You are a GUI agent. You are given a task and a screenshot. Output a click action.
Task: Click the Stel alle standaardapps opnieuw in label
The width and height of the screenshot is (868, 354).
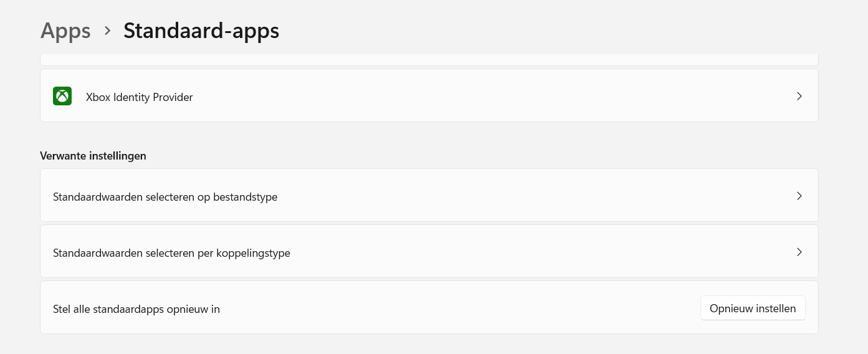(136, 309)
